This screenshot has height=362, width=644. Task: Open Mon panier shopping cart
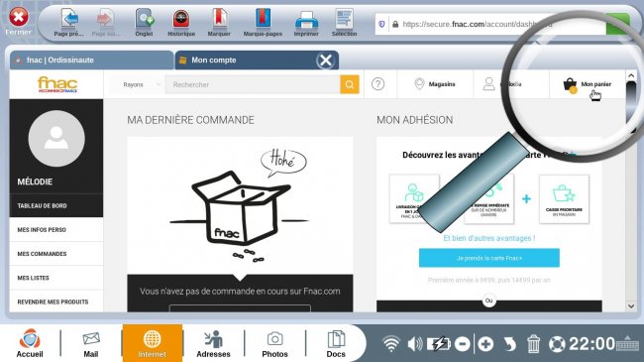588,84
